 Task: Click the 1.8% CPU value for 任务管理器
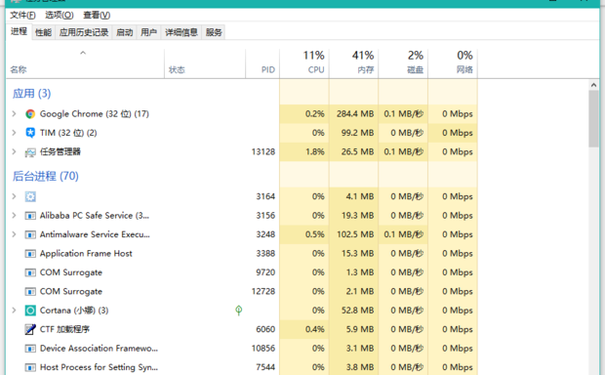click(315, 152)
